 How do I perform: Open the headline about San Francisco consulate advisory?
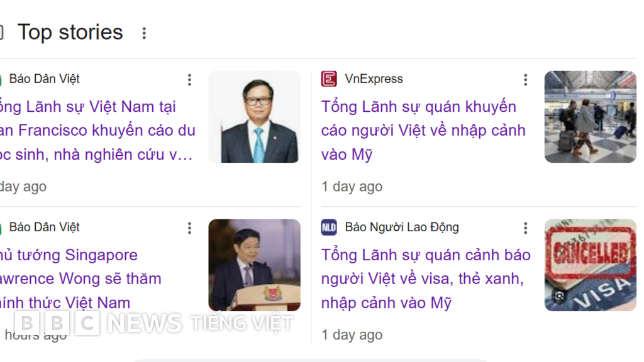[x=97, y=131]
